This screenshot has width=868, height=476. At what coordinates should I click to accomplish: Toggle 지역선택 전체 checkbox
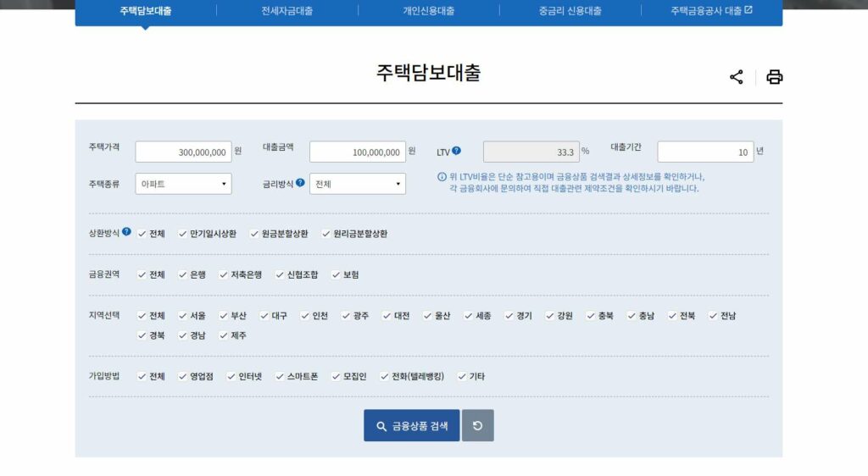pyautogui.click(x=142, y=316)
